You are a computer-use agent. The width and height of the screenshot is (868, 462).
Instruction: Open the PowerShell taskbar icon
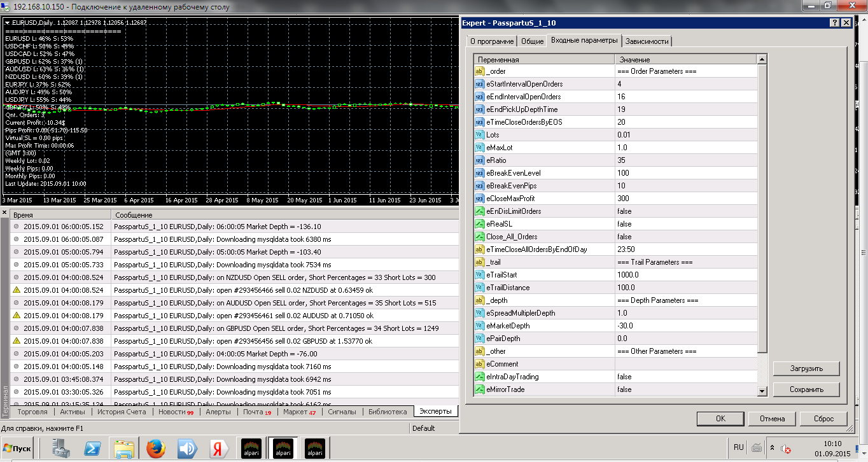[x=92, y=449]
